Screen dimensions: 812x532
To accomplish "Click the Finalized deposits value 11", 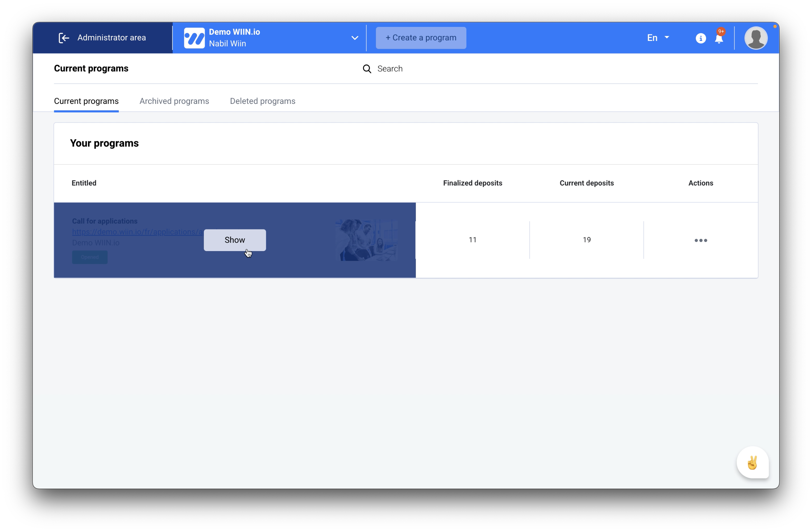I will (472, 240).
